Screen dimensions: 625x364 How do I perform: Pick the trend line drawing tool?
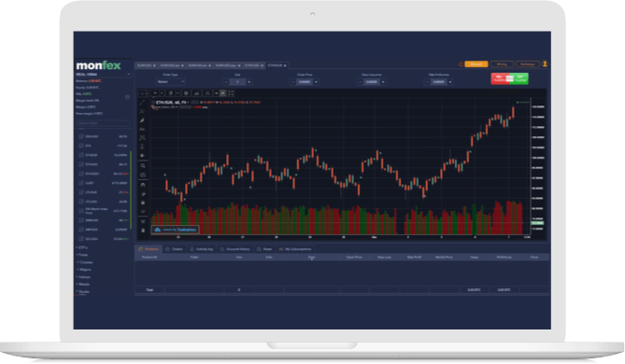coord(142,103)
